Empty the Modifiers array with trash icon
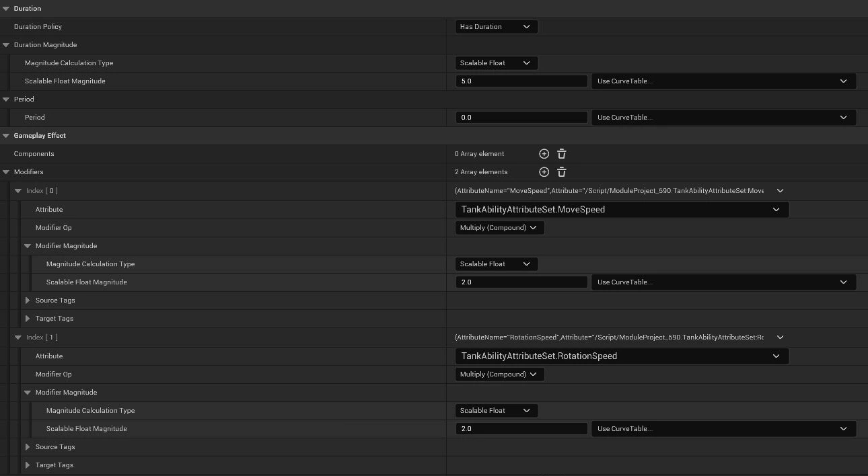The width and height of the screenshot is (868, 476). 562,172
